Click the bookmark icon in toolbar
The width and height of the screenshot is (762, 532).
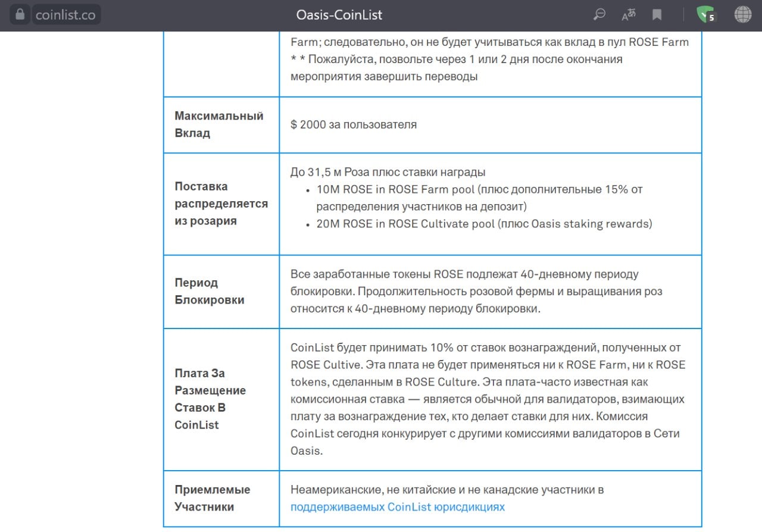coord(657,15)
